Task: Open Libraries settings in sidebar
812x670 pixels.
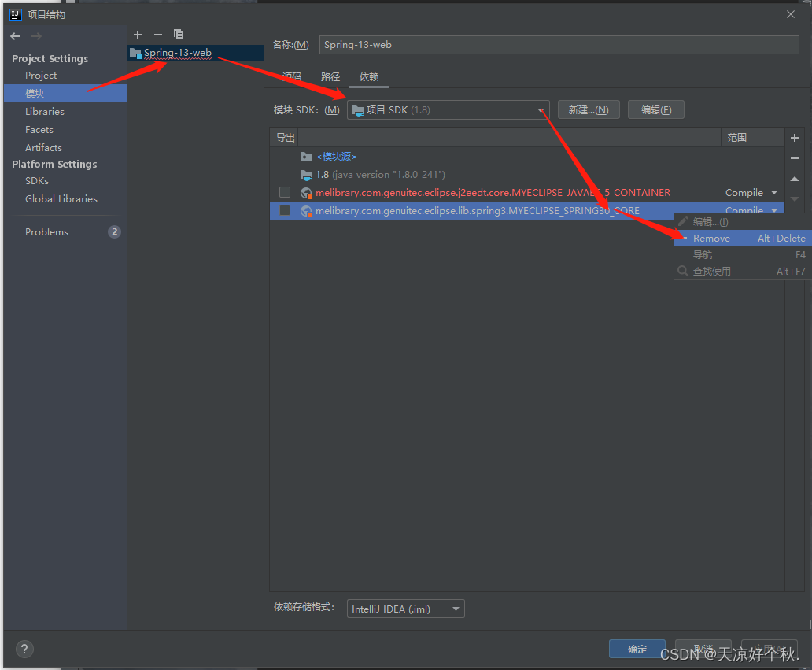Action: [x=45, y=112]
